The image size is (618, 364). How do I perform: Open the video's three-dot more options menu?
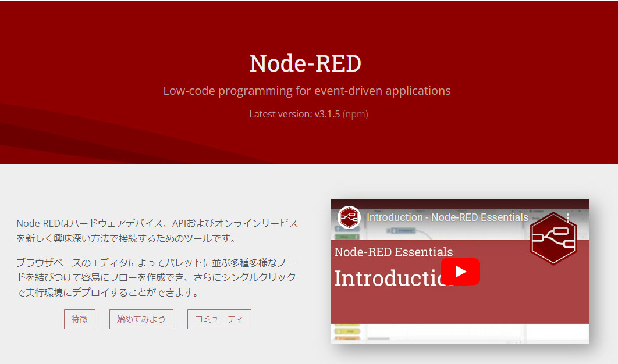(x=567, y=217)
